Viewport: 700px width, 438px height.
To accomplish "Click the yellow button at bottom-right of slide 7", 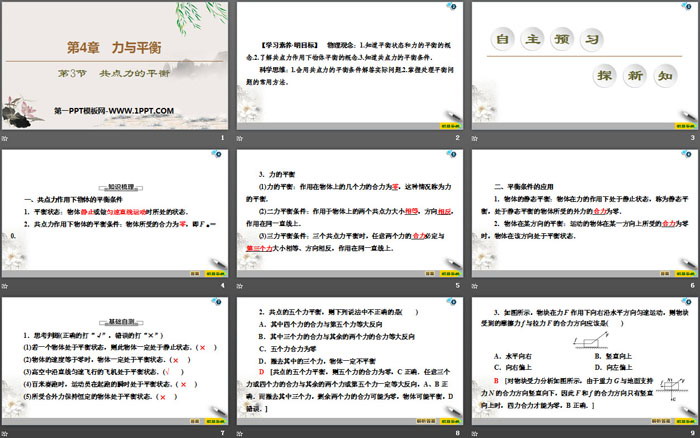I will click(x=216, y=421).
